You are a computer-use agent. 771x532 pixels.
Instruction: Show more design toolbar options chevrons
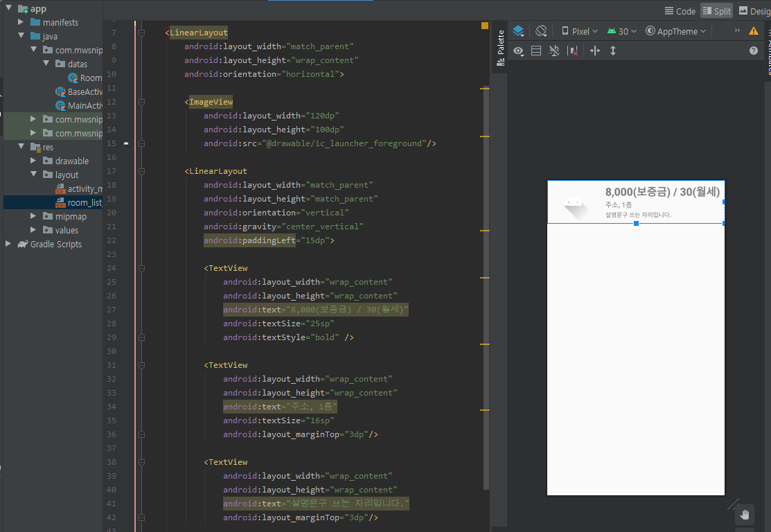click(x=737, y=30)
